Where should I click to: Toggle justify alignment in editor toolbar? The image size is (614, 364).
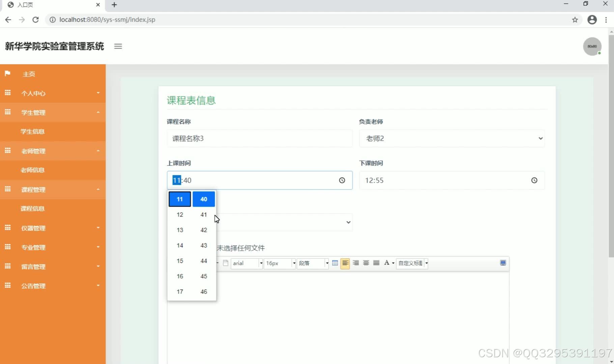(376, 263)
